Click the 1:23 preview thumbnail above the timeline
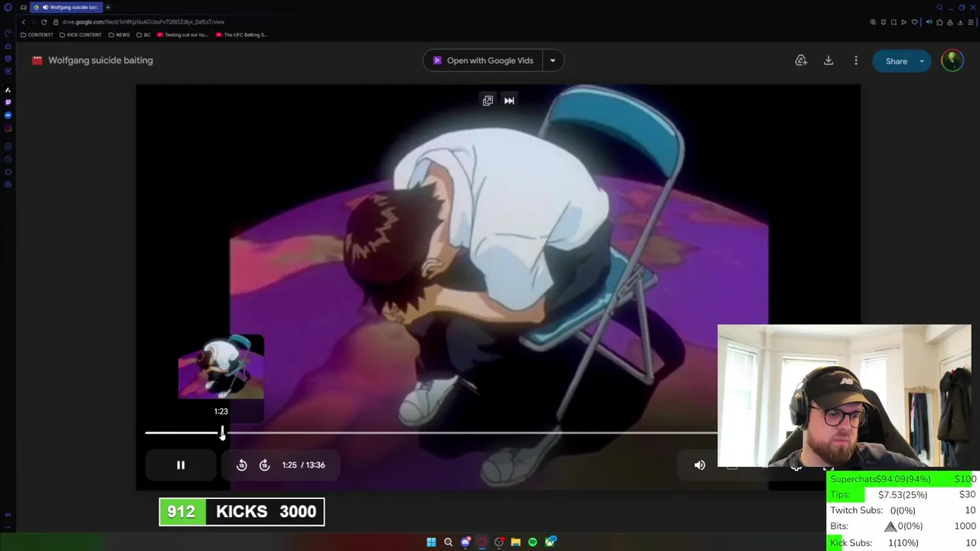The image size is (980, 551). click(221, 367)
